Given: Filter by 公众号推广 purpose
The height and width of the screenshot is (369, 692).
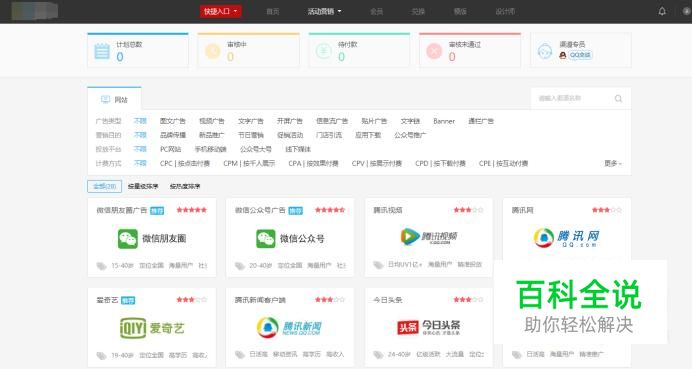Looking at the screenshot, I should [x=410, y=135].
